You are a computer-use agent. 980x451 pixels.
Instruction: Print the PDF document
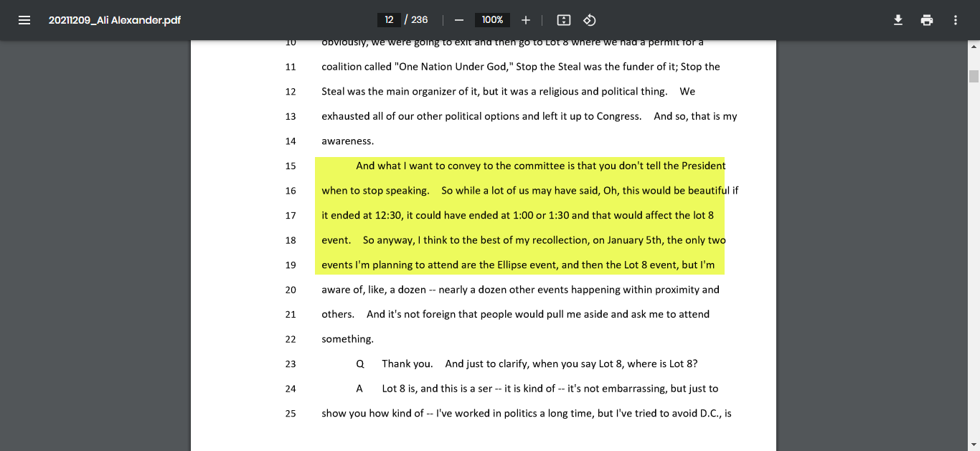[x=927, y=20]
